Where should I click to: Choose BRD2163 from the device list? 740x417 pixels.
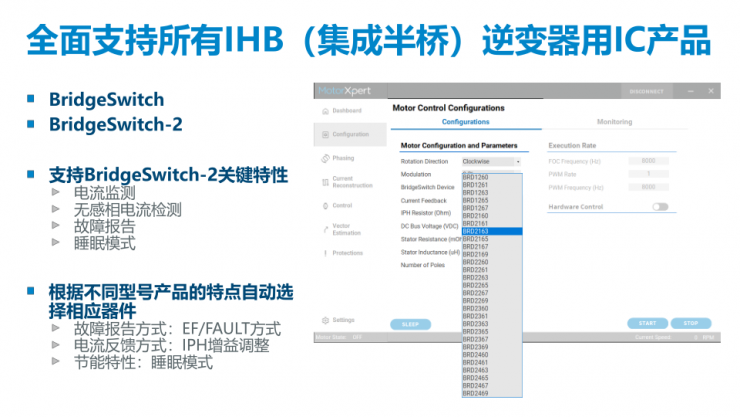click(491, 232)
